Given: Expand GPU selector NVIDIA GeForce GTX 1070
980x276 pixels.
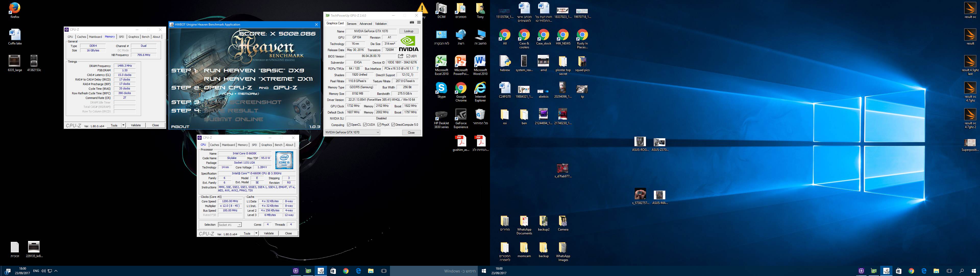Looking at the screenshot, I should click(x=352, y=132).
